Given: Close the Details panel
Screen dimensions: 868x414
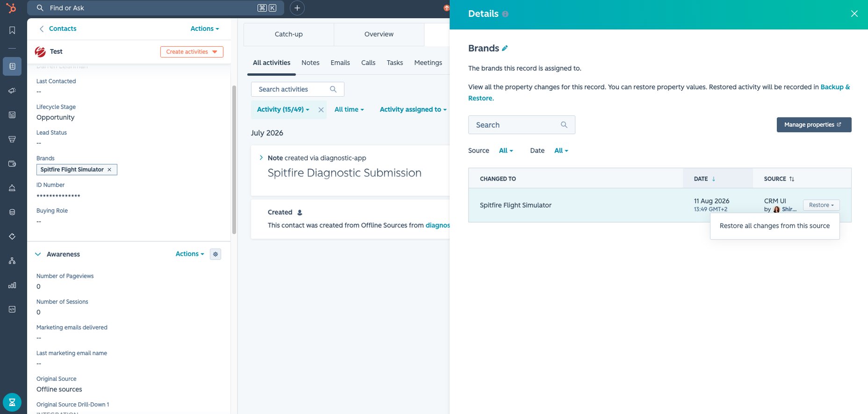Looking at the screenshot, I should click(x=854, y=14).
